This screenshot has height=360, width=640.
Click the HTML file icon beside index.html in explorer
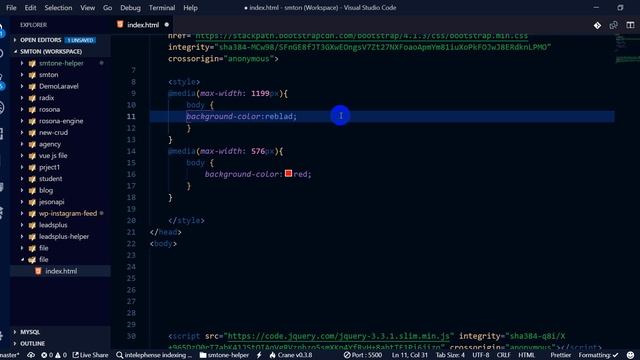pyautogui.click(x=38, y=271)
